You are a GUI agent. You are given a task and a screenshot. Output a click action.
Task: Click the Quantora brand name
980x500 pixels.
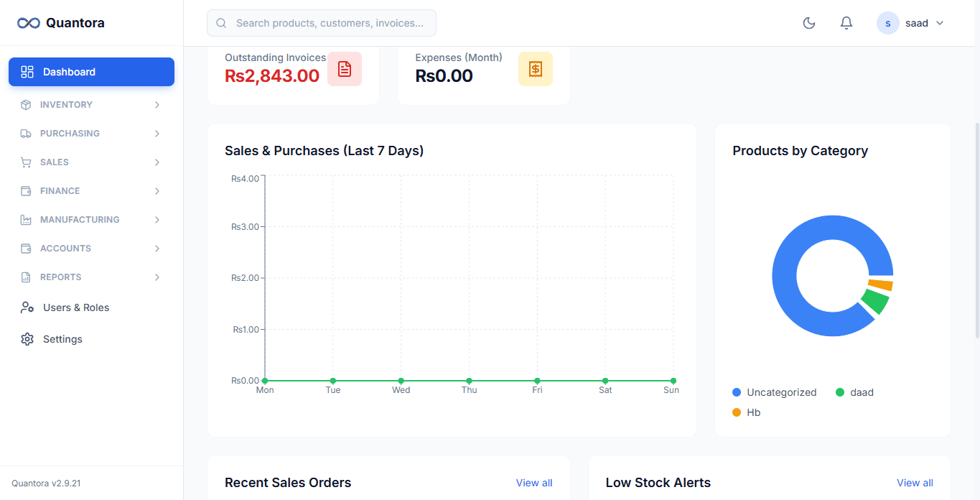75,23
